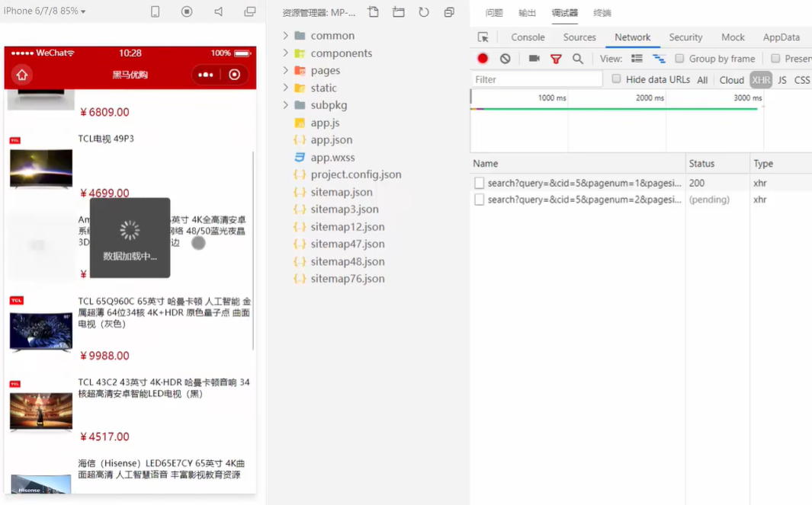Open the app.json file
This screenshot has height=505, width=812.
331,139
